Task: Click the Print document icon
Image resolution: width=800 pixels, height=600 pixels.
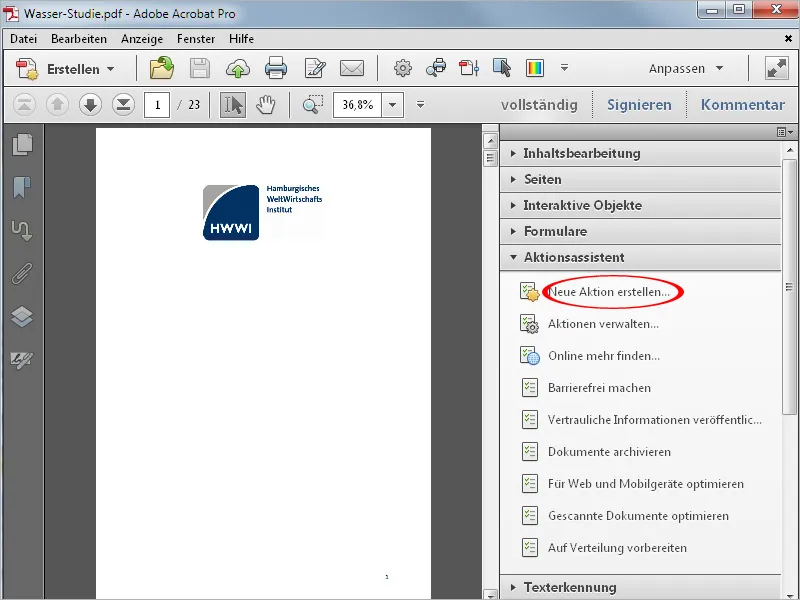Action: coord(277,68)
